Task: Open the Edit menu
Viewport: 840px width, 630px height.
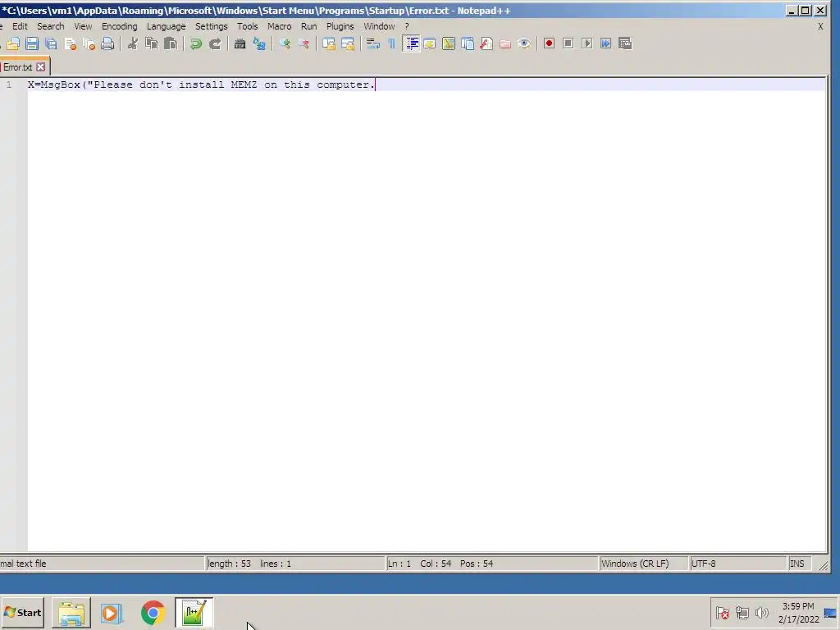Action: tap(20, 26)
